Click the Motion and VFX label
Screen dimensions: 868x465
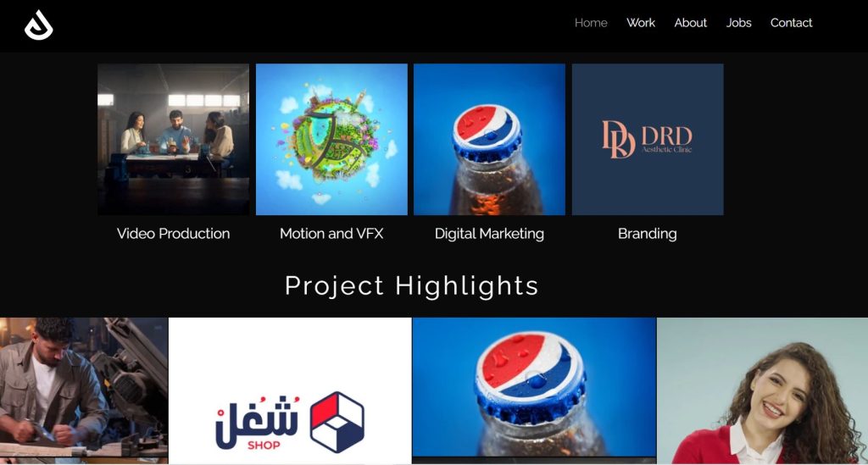(x=331, y=233)
